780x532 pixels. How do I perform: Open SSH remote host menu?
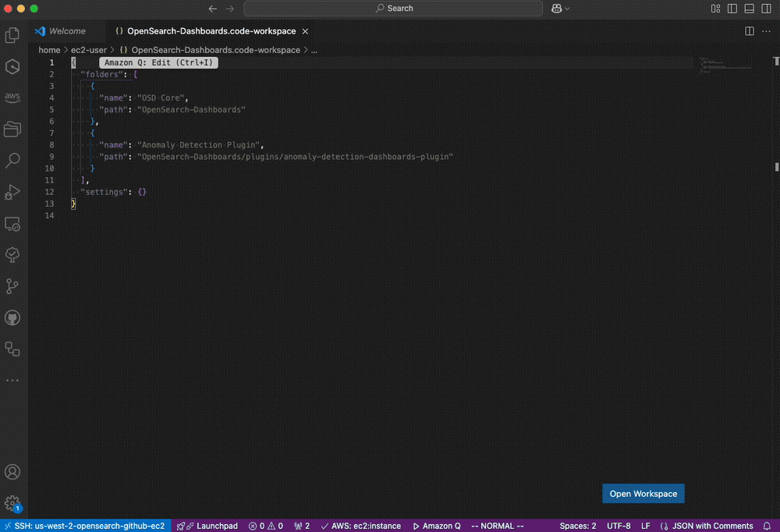(85, 526)
